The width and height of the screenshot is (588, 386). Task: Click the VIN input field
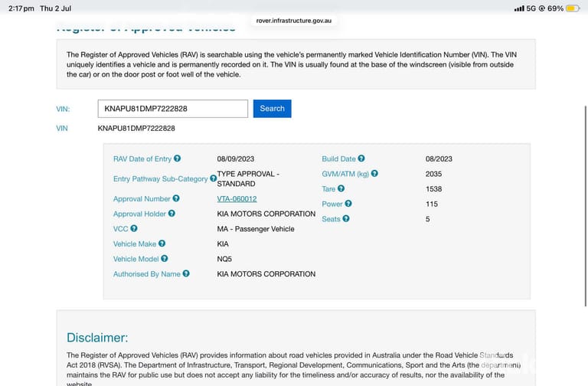[x=173, y=109]
